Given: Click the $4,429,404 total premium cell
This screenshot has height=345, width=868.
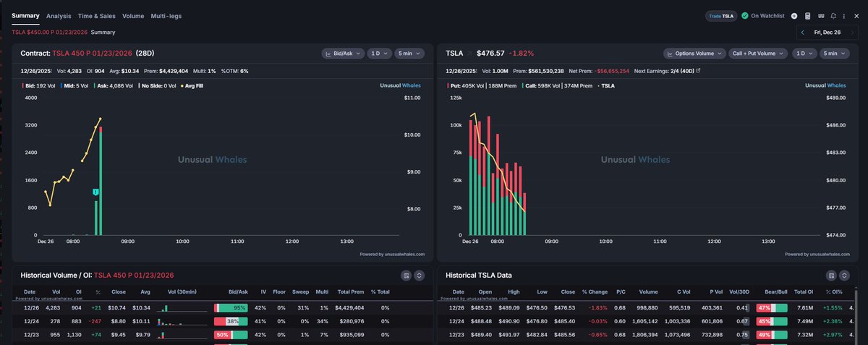Looking at the screenshot, I should [350, 307].
